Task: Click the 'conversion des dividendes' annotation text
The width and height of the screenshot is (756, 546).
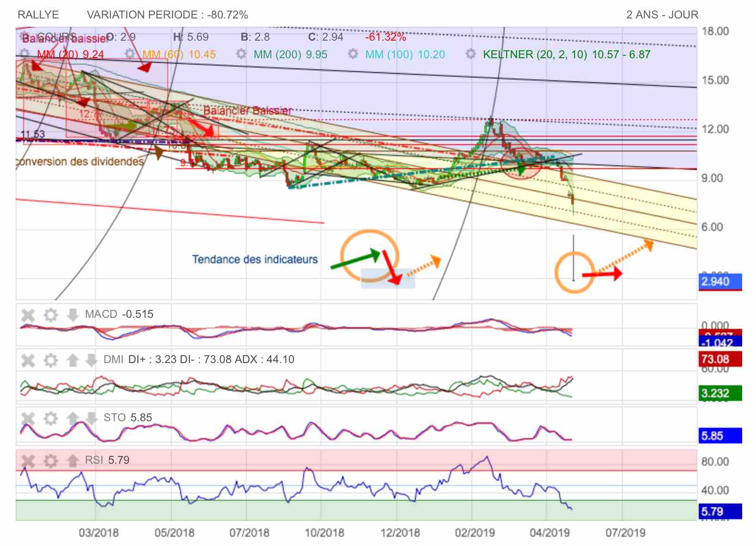Action: (x=80, y=162)
